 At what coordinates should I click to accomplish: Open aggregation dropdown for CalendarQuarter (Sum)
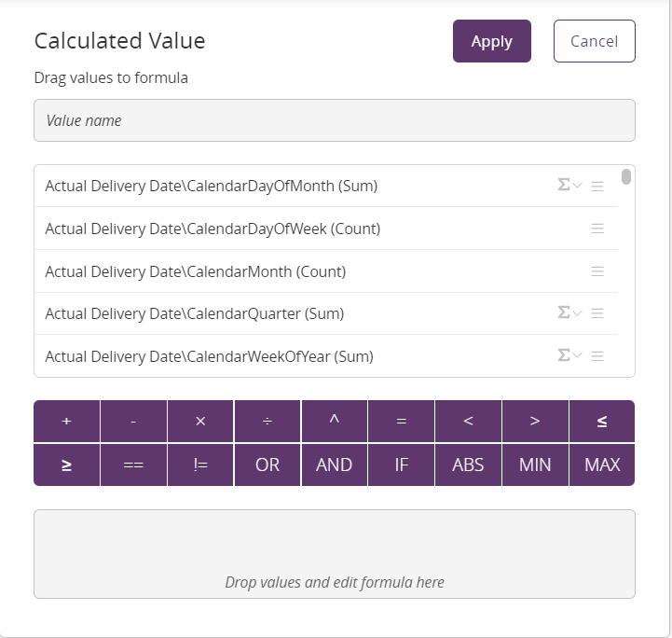(569, 313)
